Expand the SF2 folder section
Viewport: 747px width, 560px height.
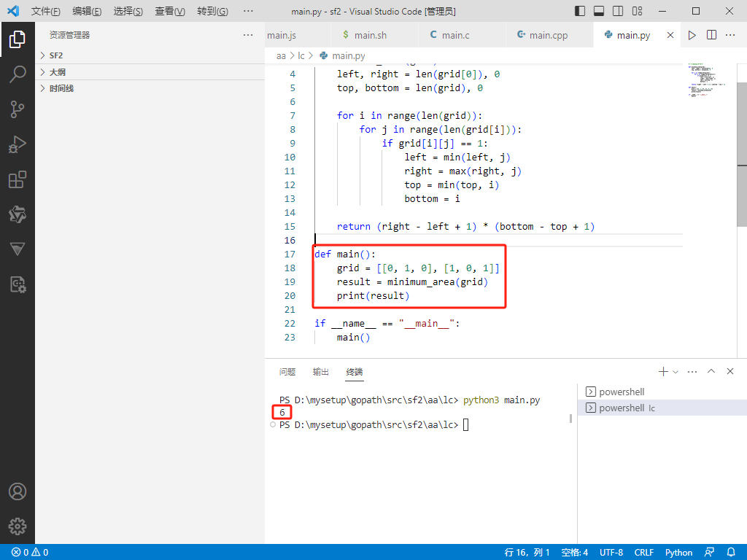coord(150,55)
